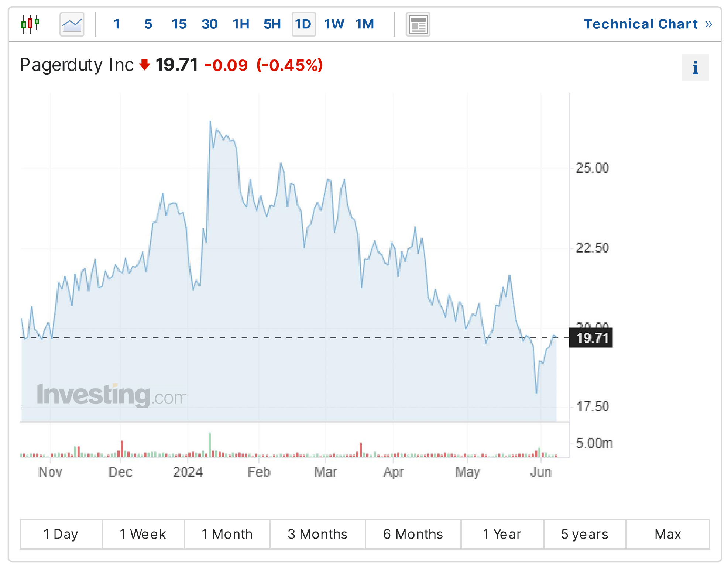Click the Max range button
Viewport: 728px width, 567px height.
coord(668,534)
